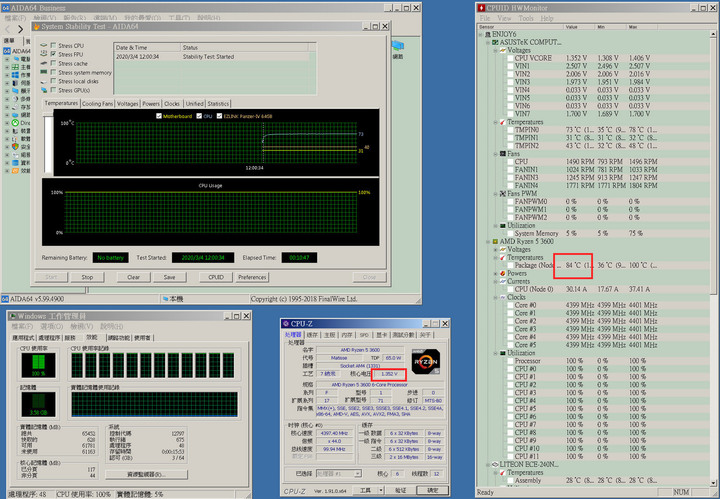The image size is (720, 499).
Task: Click the Voltages lightning icon under ASUSTeK
Action: pos(503,50)
